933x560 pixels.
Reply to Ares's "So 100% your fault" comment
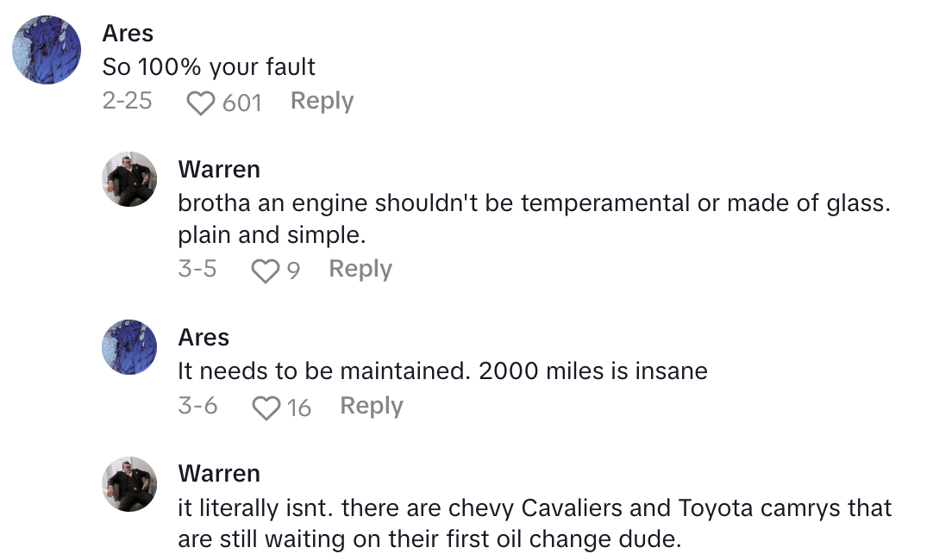(x=322, y=102)
